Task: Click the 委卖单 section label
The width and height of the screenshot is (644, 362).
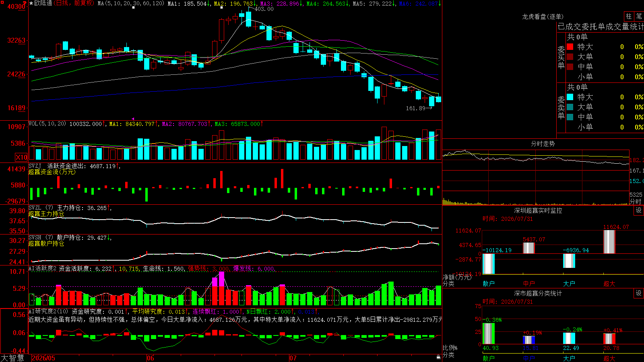Action: [561, 107]
